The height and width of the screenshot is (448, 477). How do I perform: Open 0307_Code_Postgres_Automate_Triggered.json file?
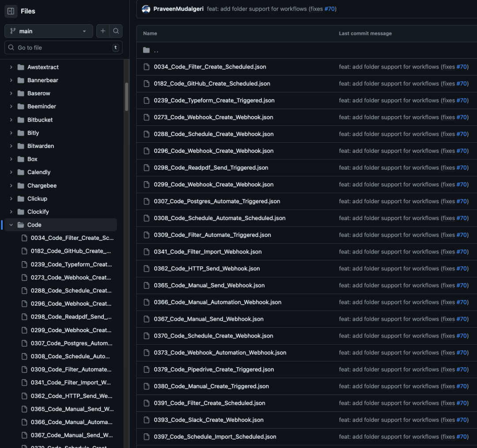(x=217, y=201)
